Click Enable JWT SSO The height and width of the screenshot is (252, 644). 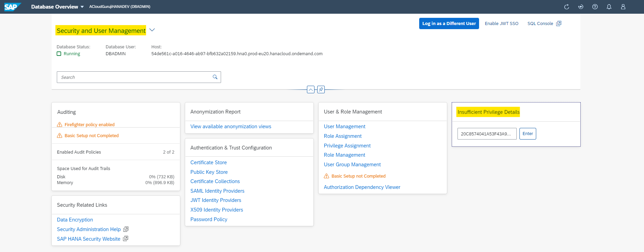(501, 24)
